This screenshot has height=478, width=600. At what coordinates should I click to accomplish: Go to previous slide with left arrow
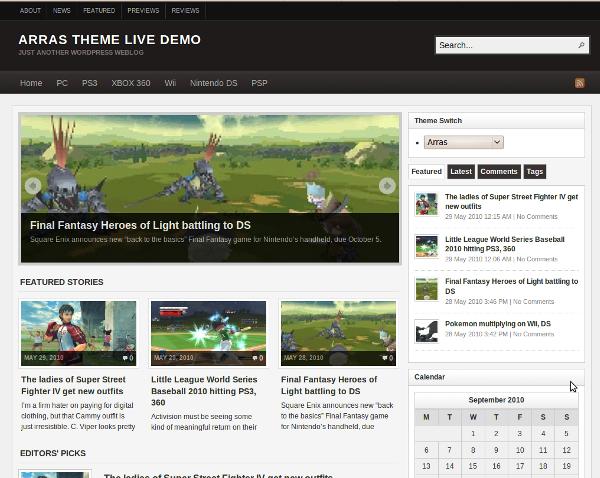[x=33, y=186]
